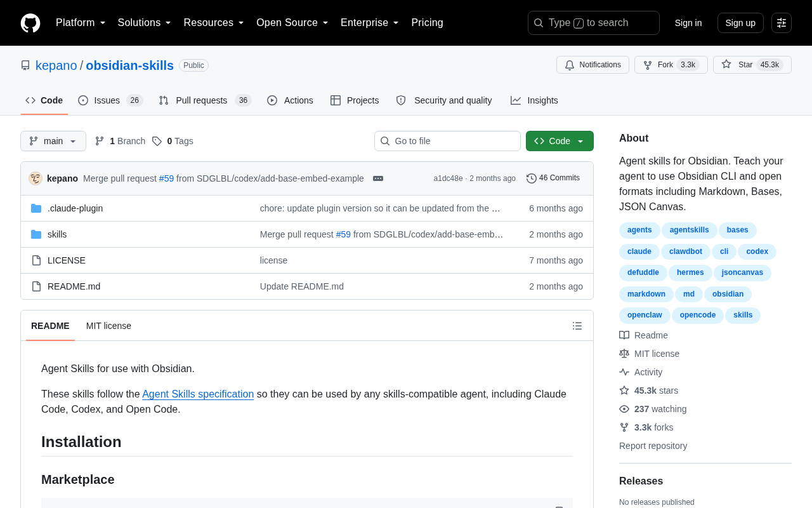Click the star icon next to 45.3k stars
This screenshot has width=812, height=508.
624,391
